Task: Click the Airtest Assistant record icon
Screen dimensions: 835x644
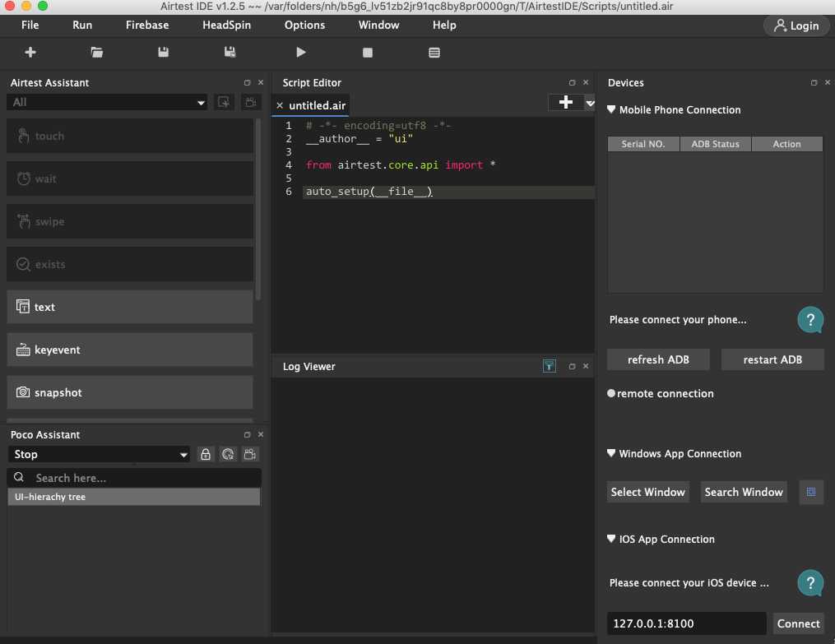Action: 250,102
